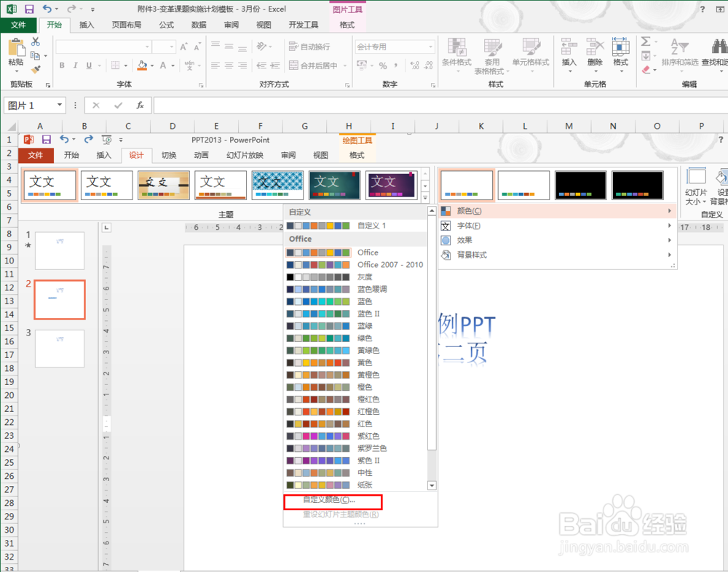Select row 10 header

pos(9,261)
